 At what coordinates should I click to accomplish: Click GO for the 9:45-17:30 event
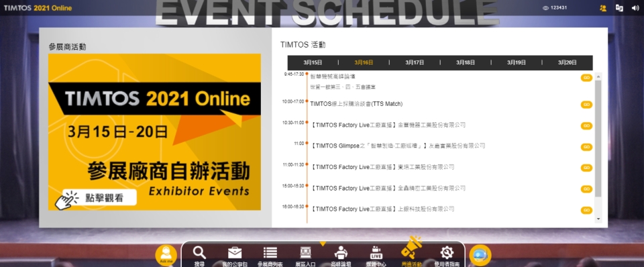pos(586,78)
